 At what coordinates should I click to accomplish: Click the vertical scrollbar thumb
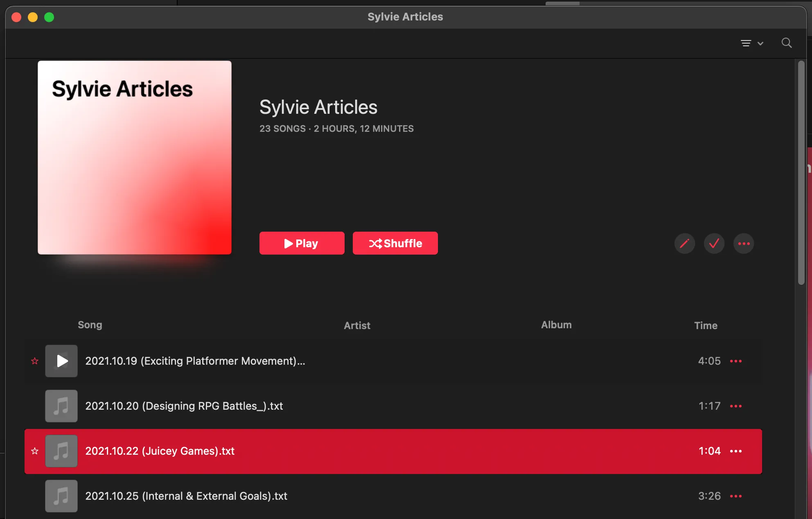801,172
